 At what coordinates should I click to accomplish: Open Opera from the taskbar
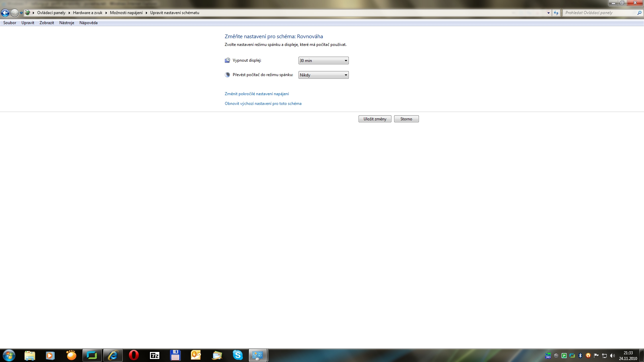(133, 355)
